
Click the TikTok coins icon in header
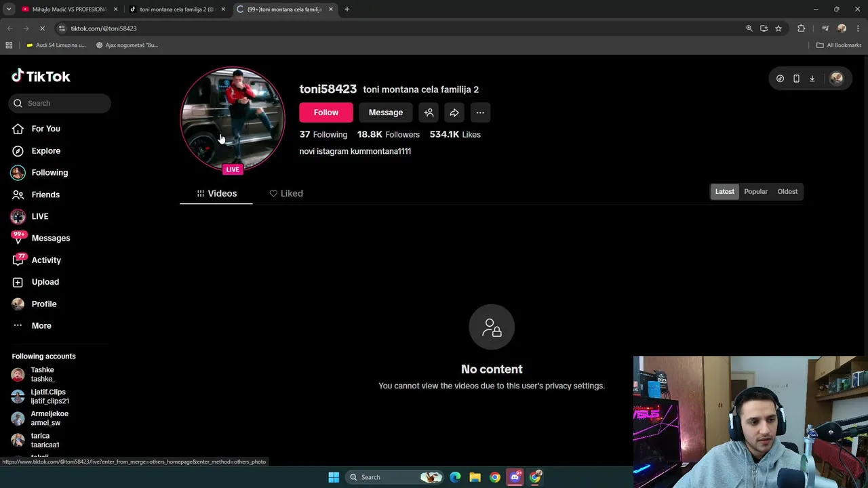click(x=780, y=79)
